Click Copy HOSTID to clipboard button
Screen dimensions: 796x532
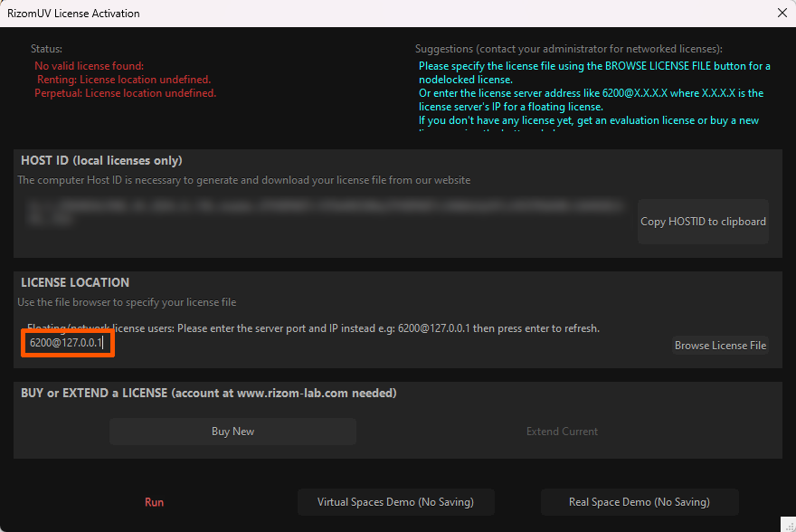(703, 222)
